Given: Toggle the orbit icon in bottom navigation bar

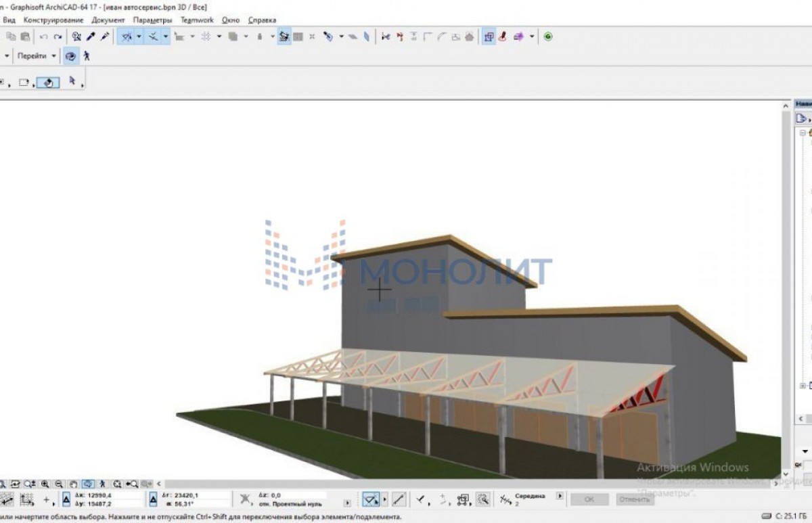Looking at the screenshot, I should (88, 484).
